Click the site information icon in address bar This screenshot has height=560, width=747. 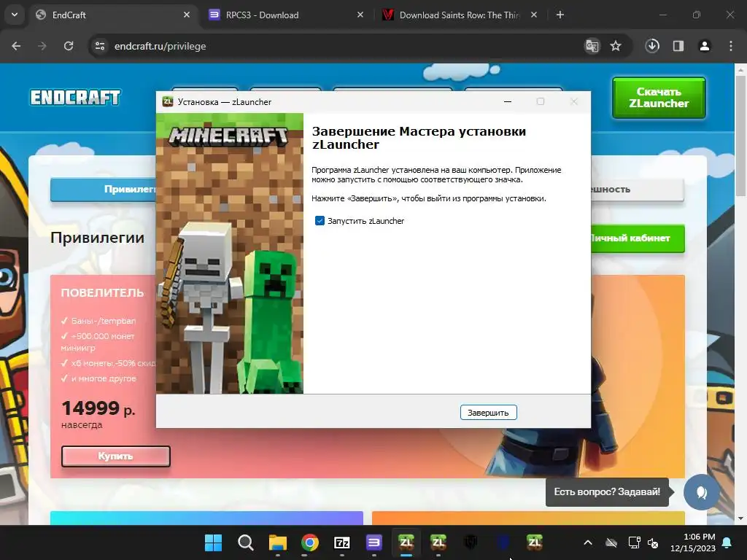[x=100, y=46]
